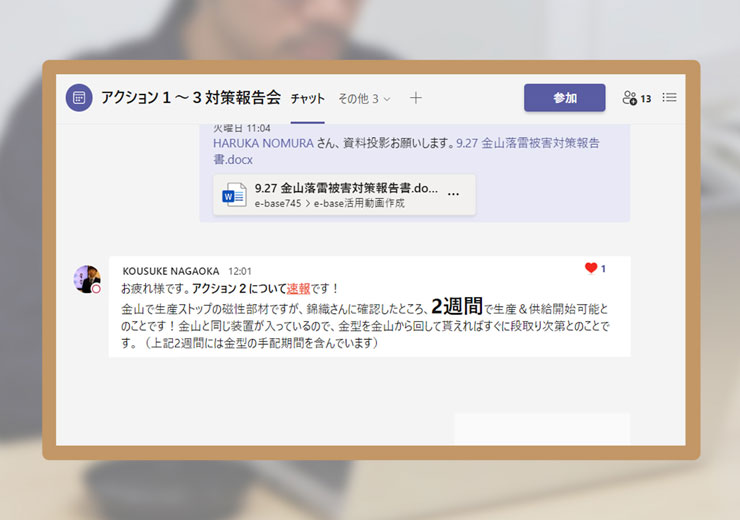Expand the その他 3 tabs dropdown
Image resolution: width=740 pixels, height=520 pixels.
364,99
